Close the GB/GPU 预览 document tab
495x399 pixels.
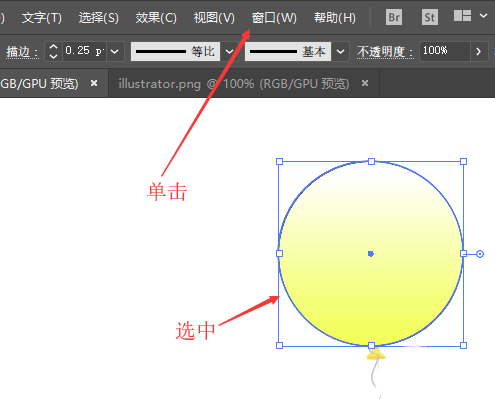94,83
